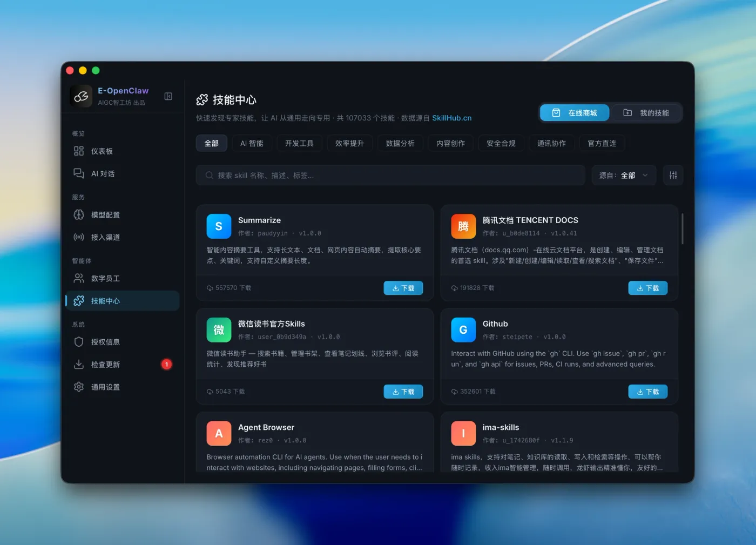Select the 全部 category filter

211,143
